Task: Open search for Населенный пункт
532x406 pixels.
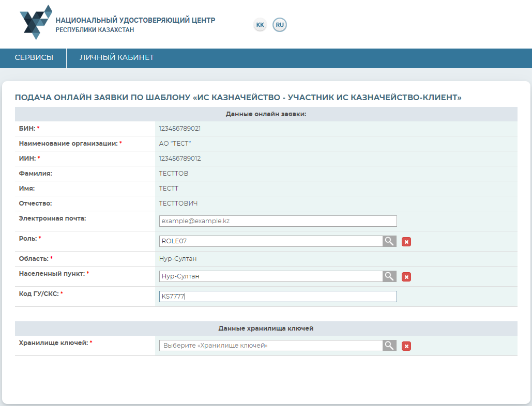Action: click(389, 276)
